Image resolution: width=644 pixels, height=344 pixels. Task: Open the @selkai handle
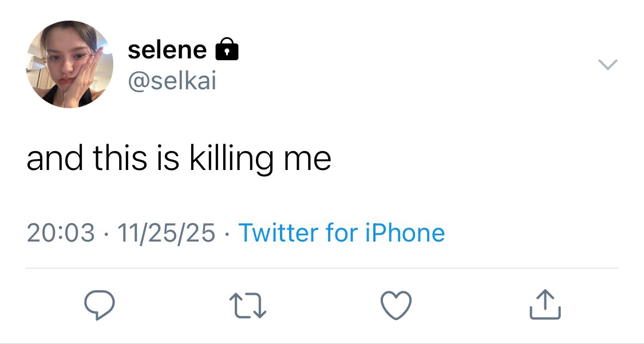pos(172,81)
